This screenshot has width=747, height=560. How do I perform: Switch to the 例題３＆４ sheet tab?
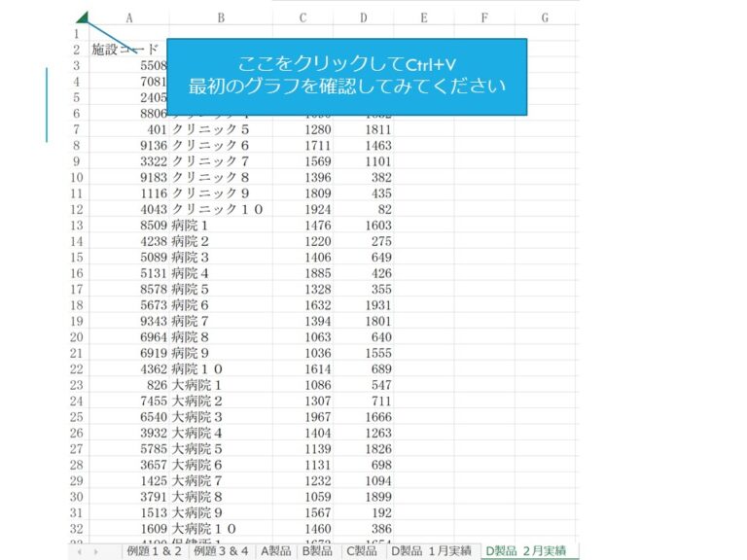(x=221, y=551)
